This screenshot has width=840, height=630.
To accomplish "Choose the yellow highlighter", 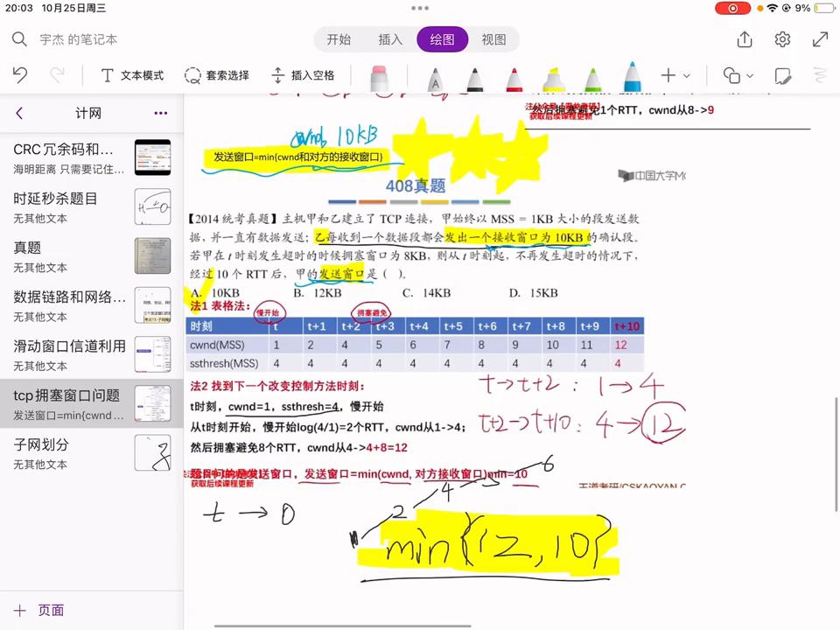I will click(554, 77).
